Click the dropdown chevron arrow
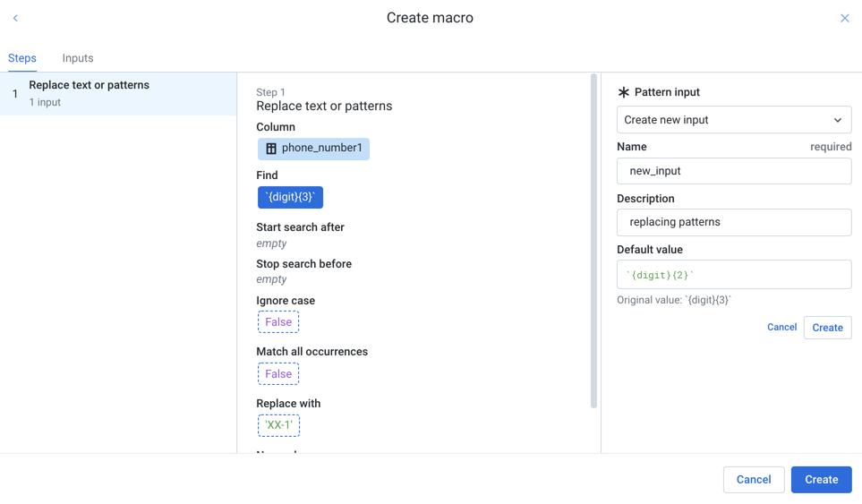The image size is (862, 504). coord(837,120)
